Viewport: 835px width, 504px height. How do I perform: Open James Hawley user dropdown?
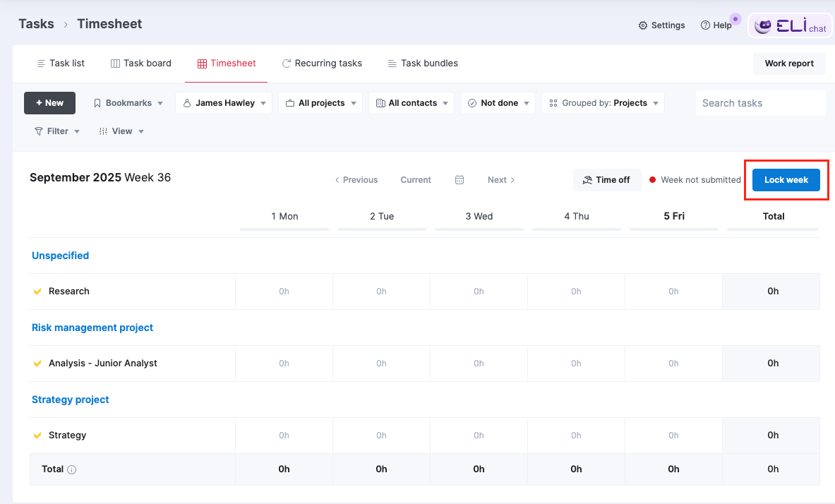[224, 103]
